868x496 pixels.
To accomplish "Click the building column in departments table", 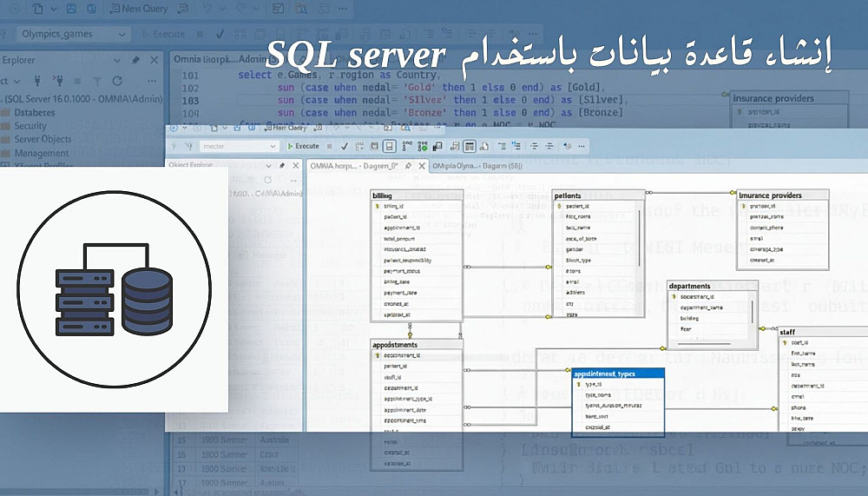I will [x=690, y=319].
